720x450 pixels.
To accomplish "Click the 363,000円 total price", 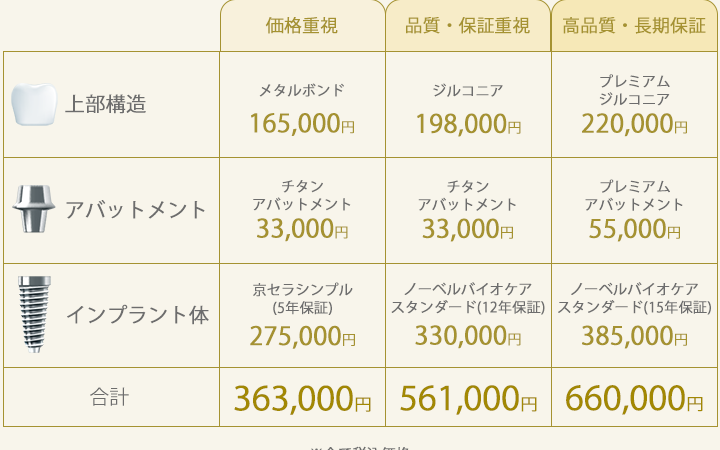I will (x=302, y=399).
